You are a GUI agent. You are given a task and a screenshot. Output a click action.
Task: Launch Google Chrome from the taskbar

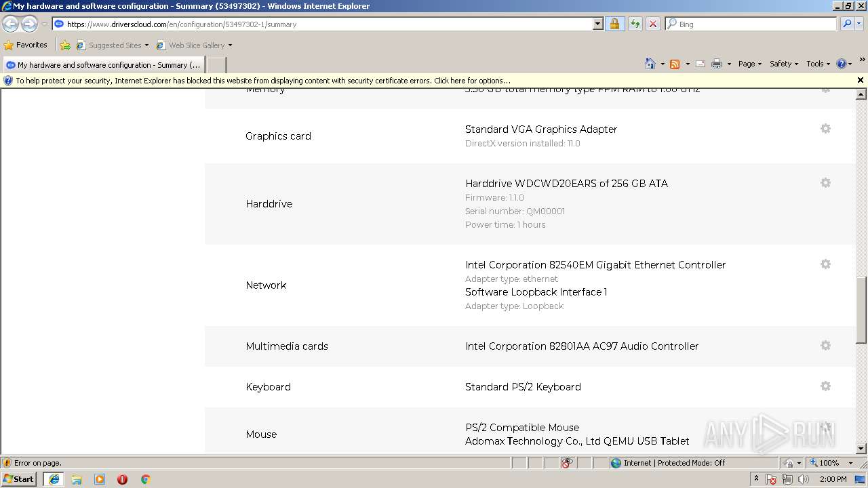click(145, 479)
